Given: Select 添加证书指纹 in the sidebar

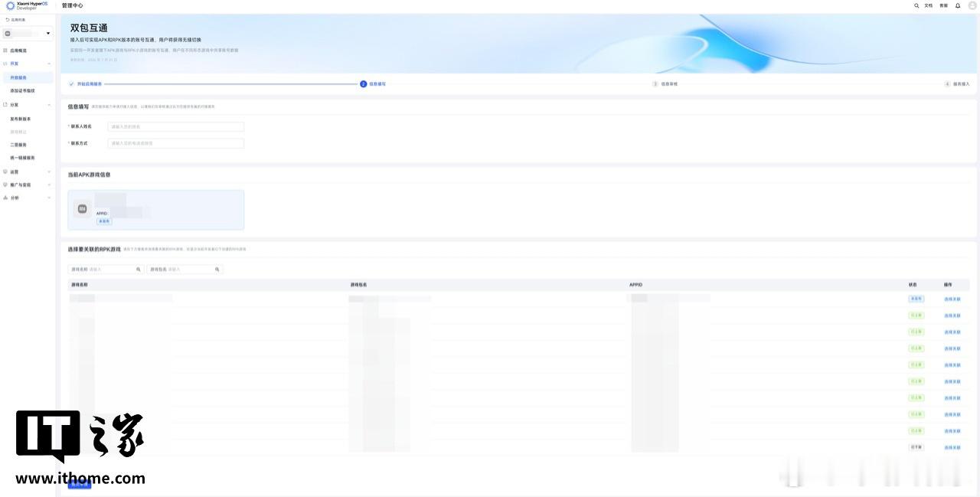Looking at the screenshot, I should click(22, 91).
